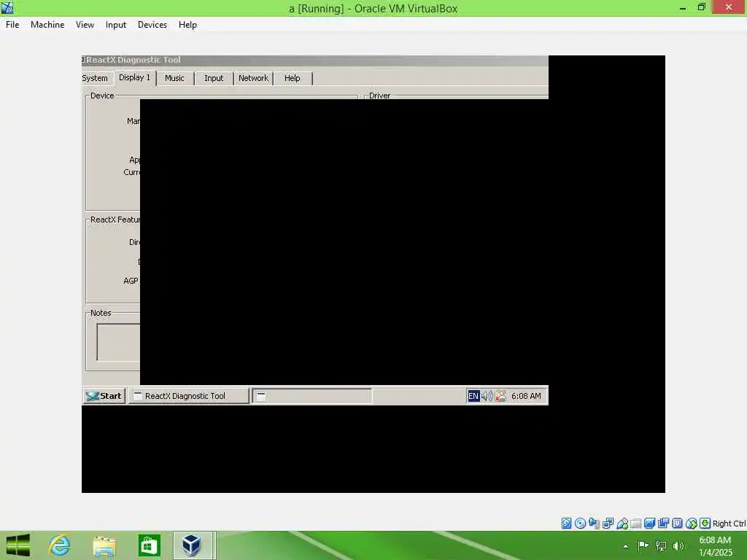Click the VirtualBox display status icon
747x560 pixels.
(x=650, y=524)
